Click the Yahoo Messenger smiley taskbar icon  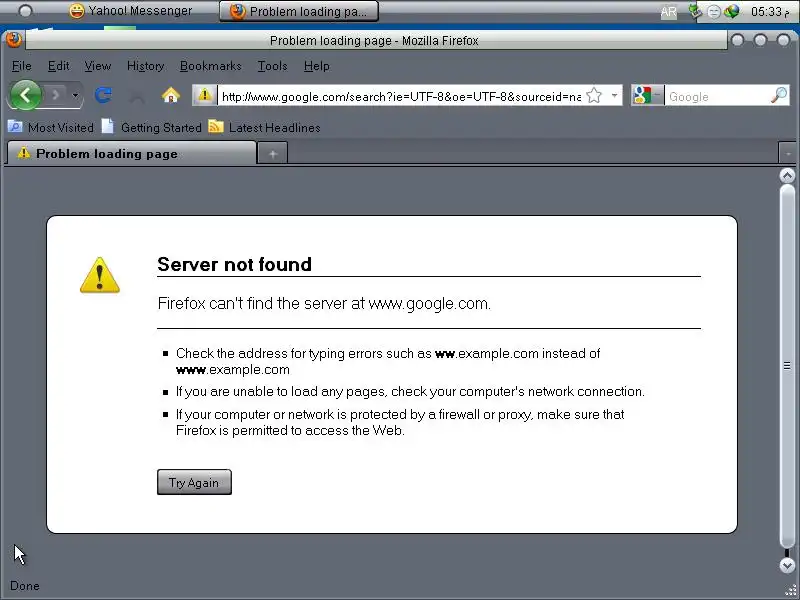click(77, 11)
